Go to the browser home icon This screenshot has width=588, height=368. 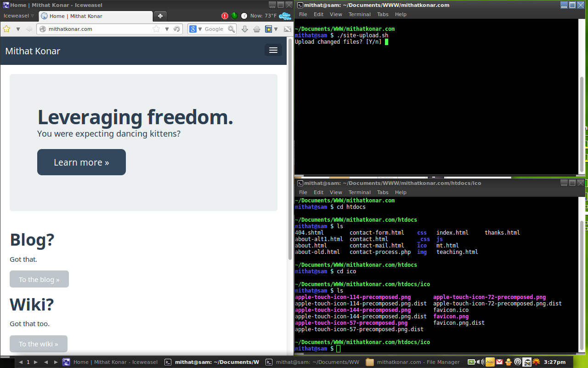tap(257, 29)
